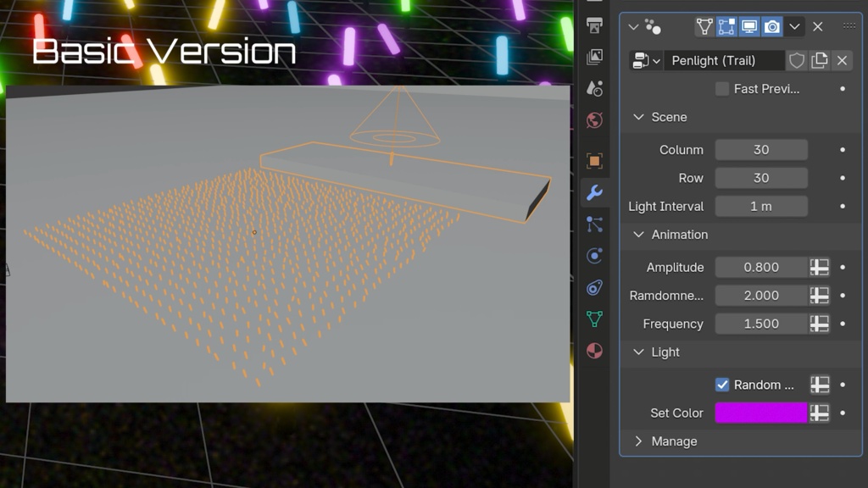Duplicate the Penlight (Trail) node group

[x=820, y=60]
